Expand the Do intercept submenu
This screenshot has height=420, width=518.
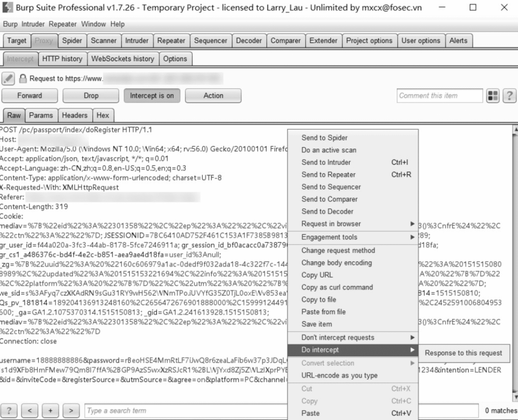click(x=353, y=350)
